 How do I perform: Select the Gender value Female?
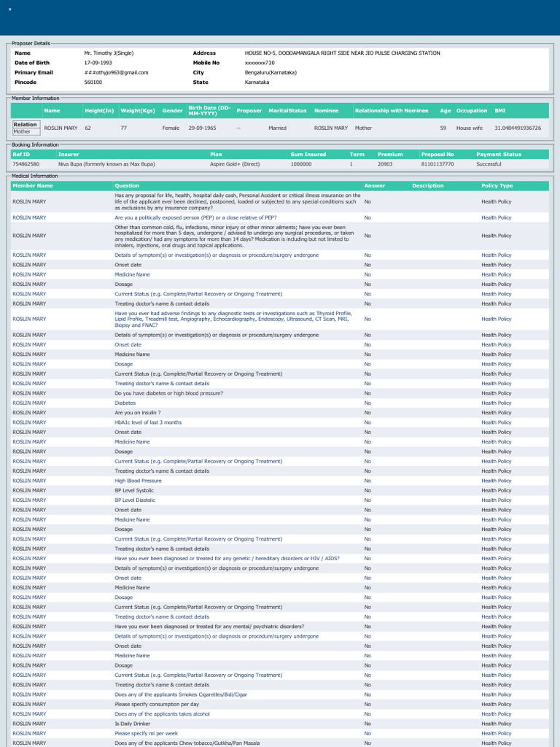tap(171, 128)
